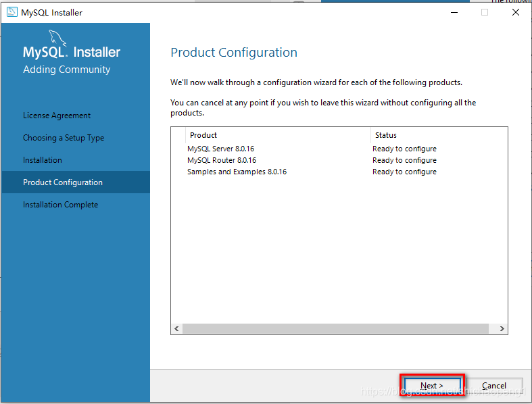Click the Next button
The image size is (532, 404).
(x=432, y=386)
